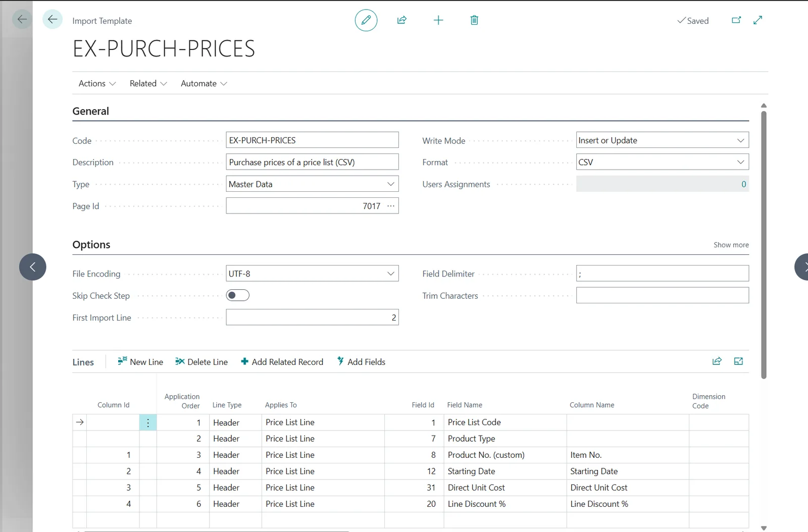Click the vertical scrollbar thumb

(x=764, y=245)
